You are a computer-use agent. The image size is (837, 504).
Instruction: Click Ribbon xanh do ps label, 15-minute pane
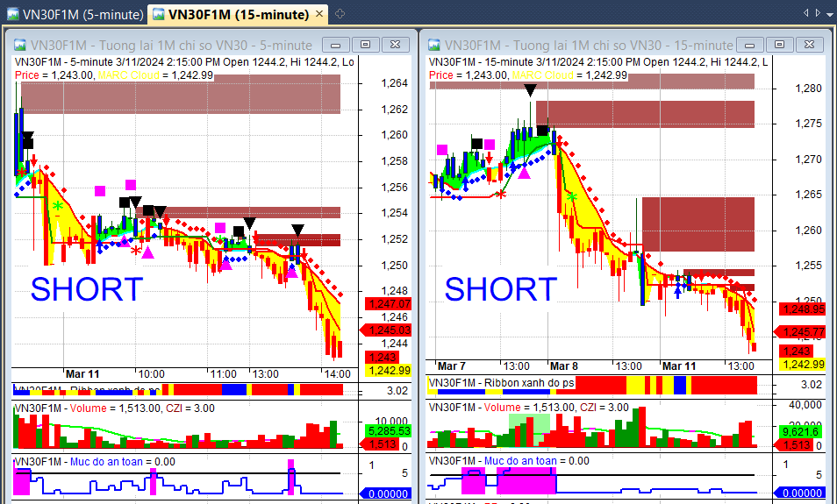point(529,383)
